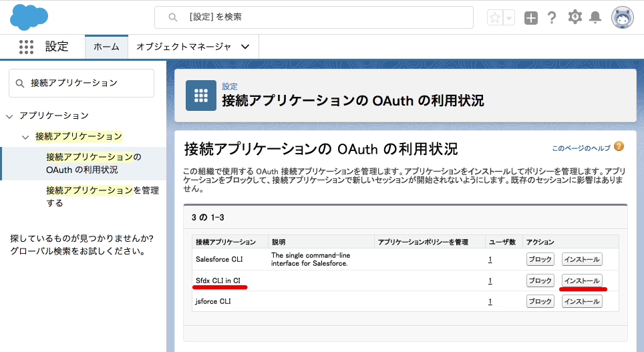Click the 説明 column header
The height and width of the screenshot is (352, 644).
pos(279,242)
